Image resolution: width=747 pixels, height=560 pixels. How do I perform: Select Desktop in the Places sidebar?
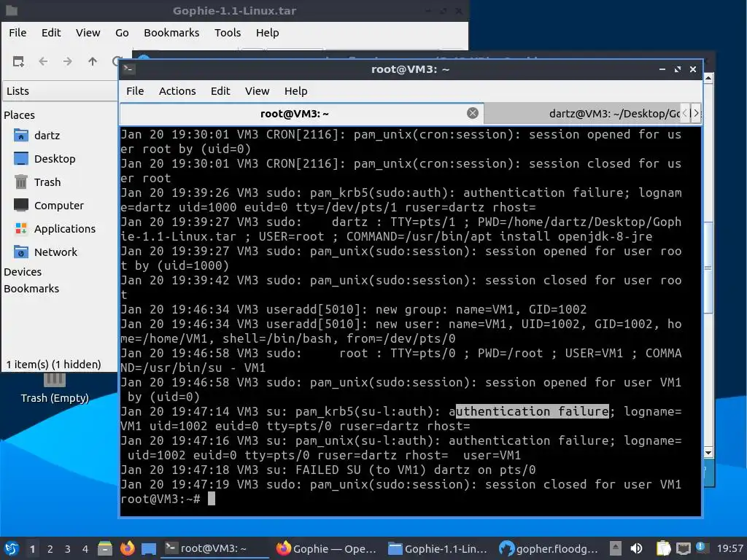54,158
